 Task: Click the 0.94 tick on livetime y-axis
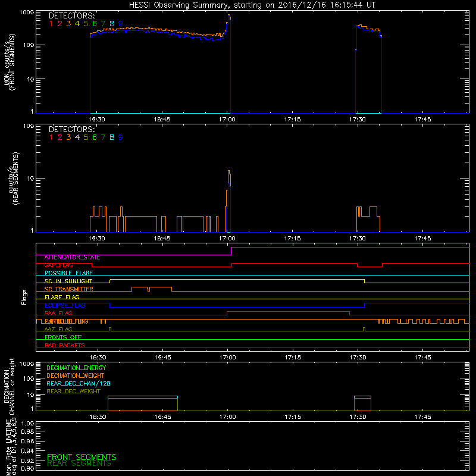coord(27,451)
